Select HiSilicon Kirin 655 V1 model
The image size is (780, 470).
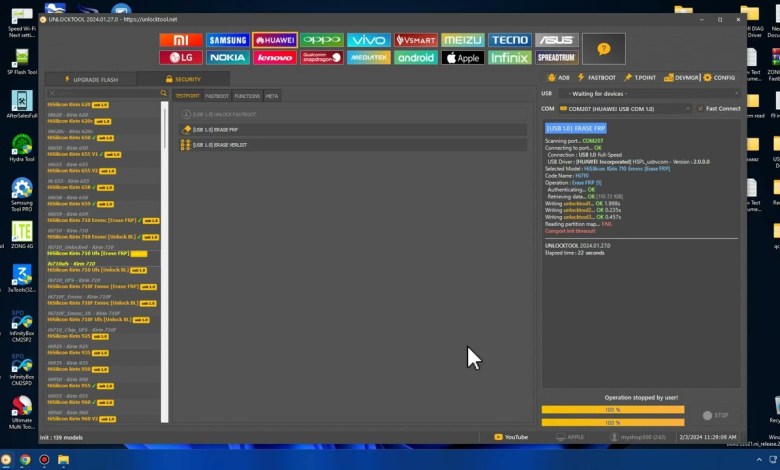[x=84, y=154]
